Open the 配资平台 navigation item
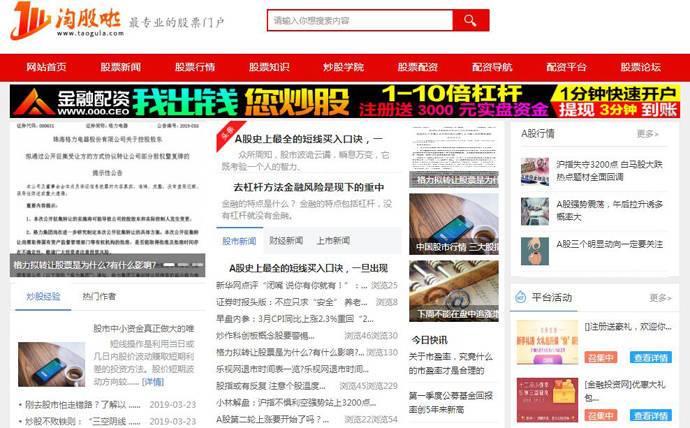This screenshot has height=428, width=690. pos(566,67)
